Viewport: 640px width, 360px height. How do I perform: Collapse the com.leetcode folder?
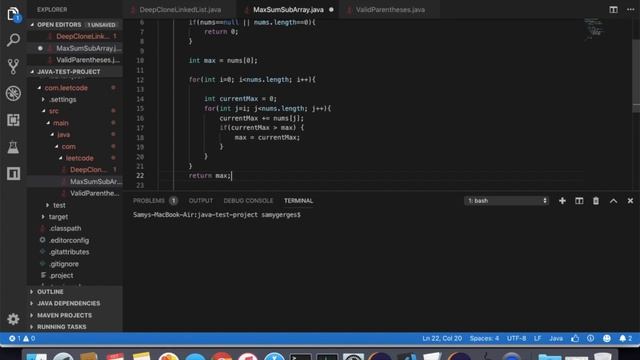(39, 88)
